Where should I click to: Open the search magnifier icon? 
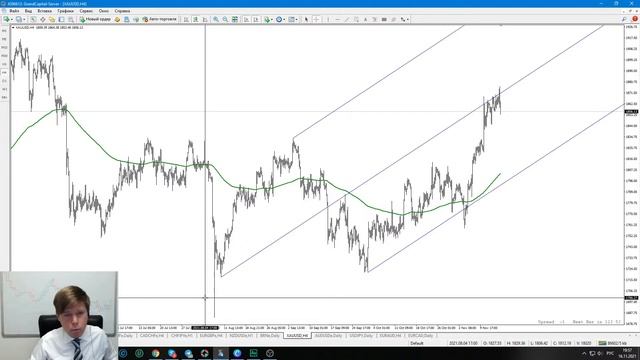coord(624,19)
